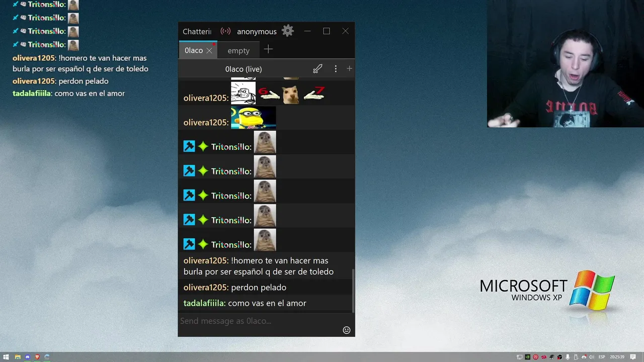This screenshot has width=644, height=362.
Task: Click the streamer mode broadcast icon
Action: click(225, 31)
